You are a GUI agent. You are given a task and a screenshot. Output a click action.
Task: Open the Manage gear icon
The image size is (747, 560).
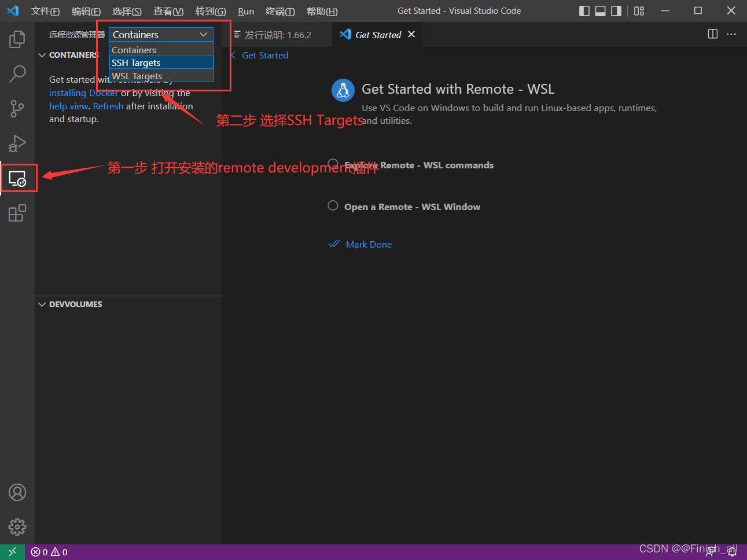17,527
